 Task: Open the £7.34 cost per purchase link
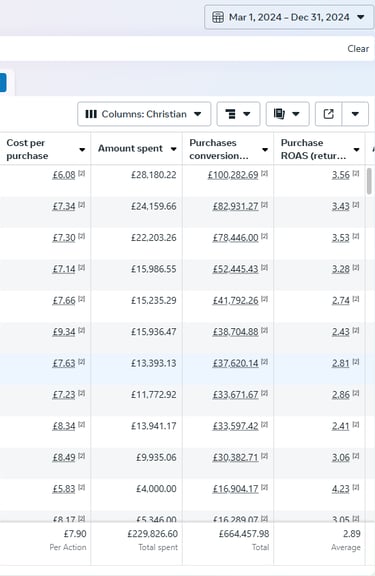pyautogui.click(x=64, y=206)
